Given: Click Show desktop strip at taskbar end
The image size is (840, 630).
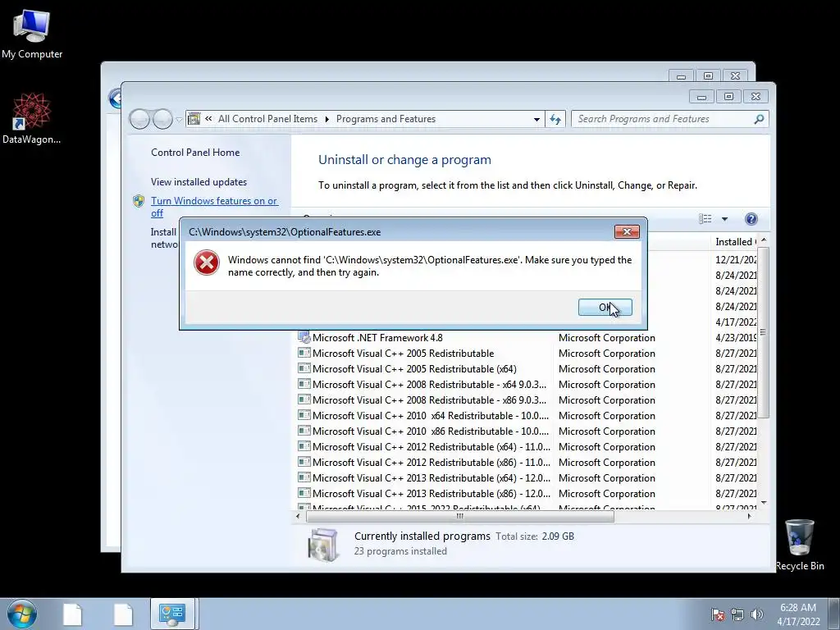Looking at the screenshot, I should click(834, 614).
